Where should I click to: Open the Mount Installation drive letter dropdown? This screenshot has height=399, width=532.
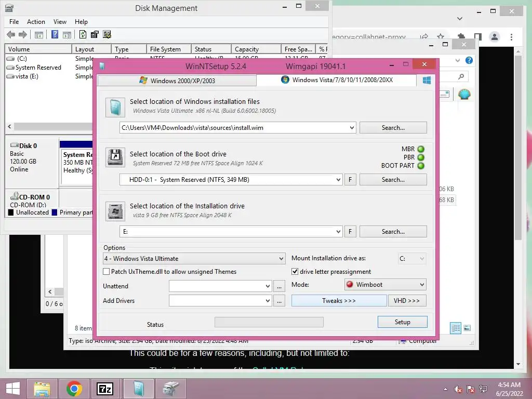[422, 259]
